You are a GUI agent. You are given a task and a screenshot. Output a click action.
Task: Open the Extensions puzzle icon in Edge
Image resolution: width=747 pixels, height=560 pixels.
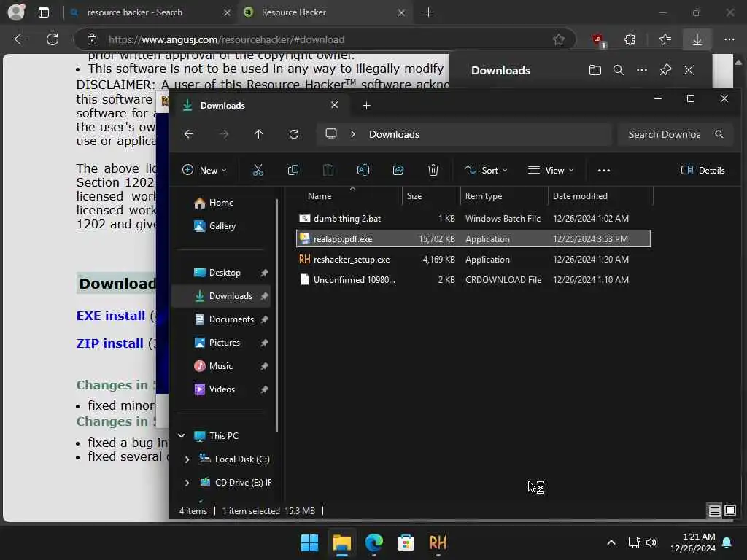pos(630,39)
